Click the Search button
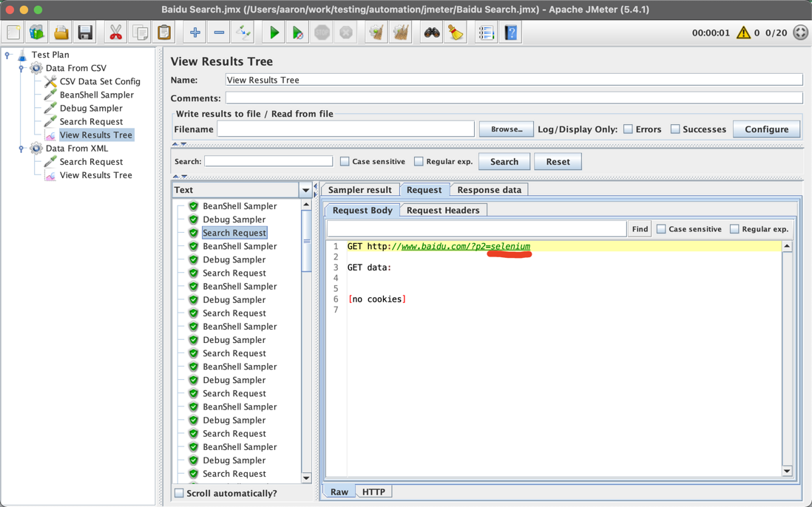Screen dimensions: 812x507 click(x=504, y=161)
